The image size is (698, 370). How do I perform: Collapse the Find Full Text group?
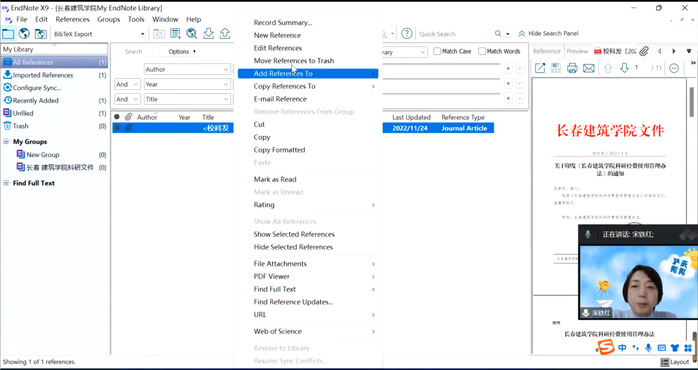6,183
